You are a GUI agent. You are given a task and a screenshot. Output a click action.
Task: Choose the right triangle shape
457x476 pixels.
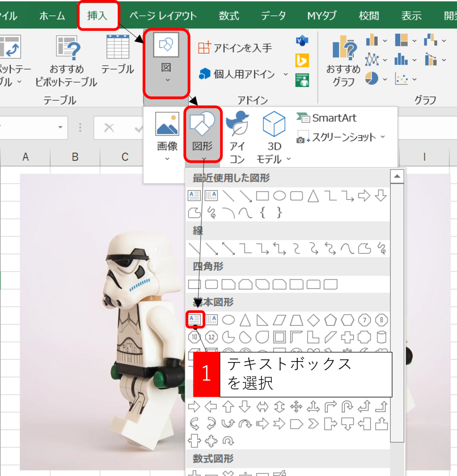pos(262,319)
